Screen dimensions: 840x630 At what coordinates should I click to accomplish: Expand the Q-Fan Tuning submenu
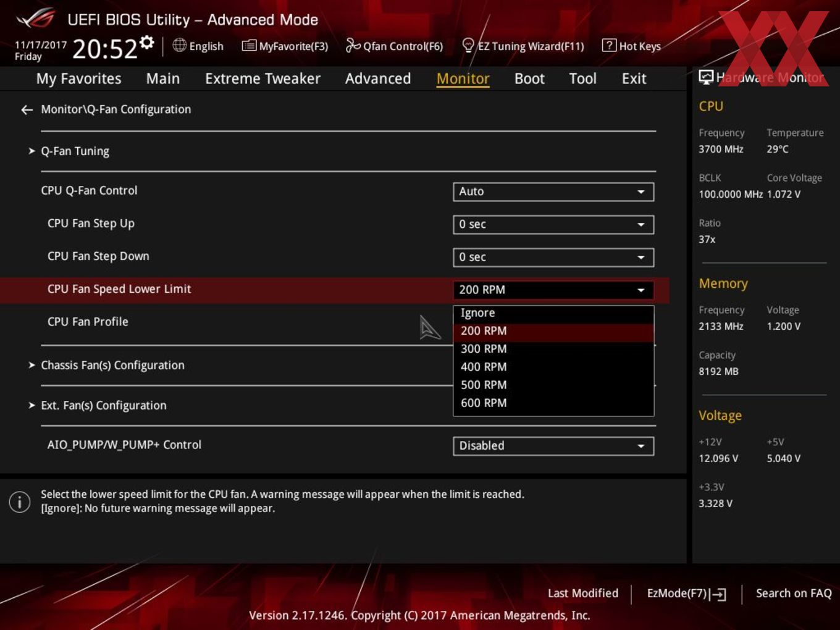tap(75, 151)
